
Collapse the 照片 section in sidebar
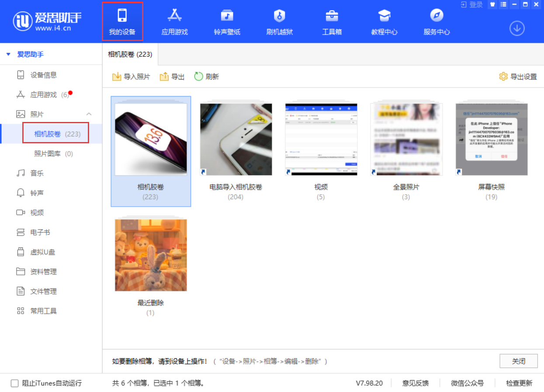(89, 114)
